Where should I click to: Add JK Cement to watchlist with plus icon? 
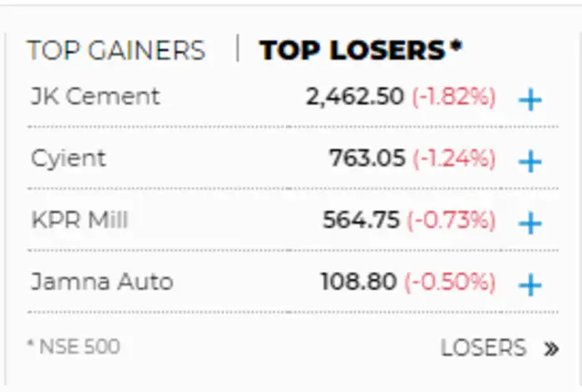pyautogui.click(x=530, y=100)
